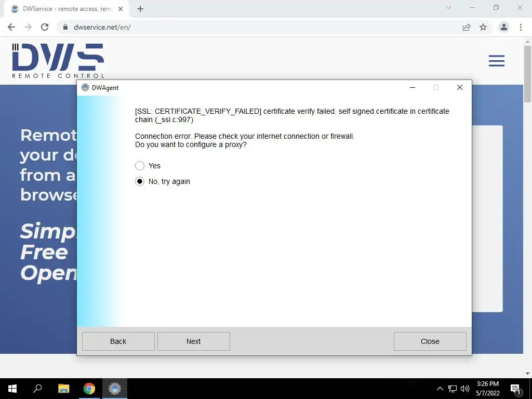Click the DWAgent taskbar icon

tap(115, 389)
